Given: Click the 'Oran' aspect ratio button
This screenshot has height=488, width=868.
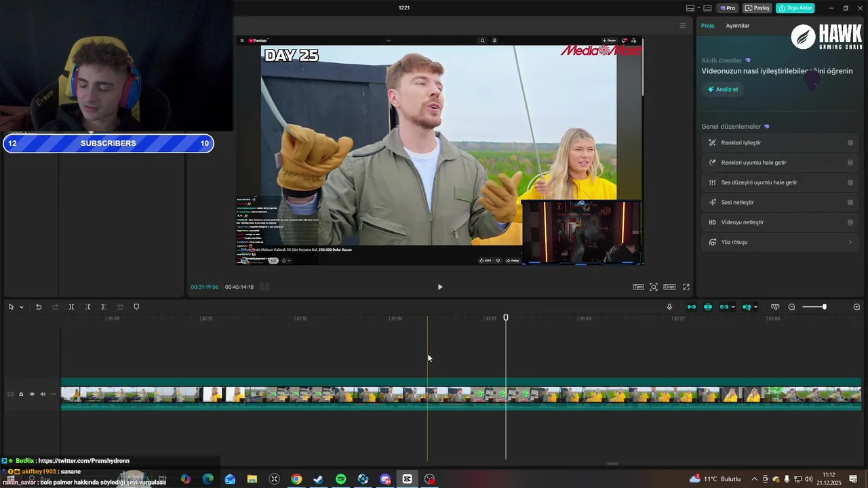Looking at the screenshot, I should point(669,287).
